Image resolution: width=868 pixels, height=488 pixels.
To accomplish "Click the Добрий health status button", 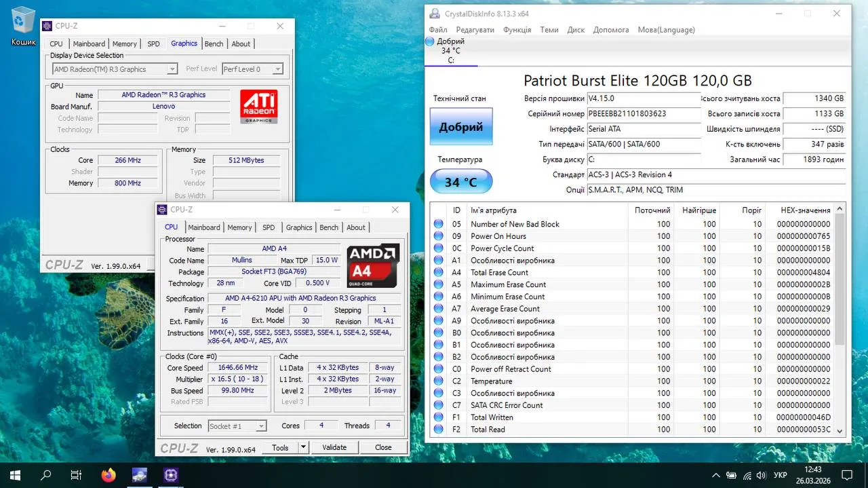I will click(x=461, y=127).
